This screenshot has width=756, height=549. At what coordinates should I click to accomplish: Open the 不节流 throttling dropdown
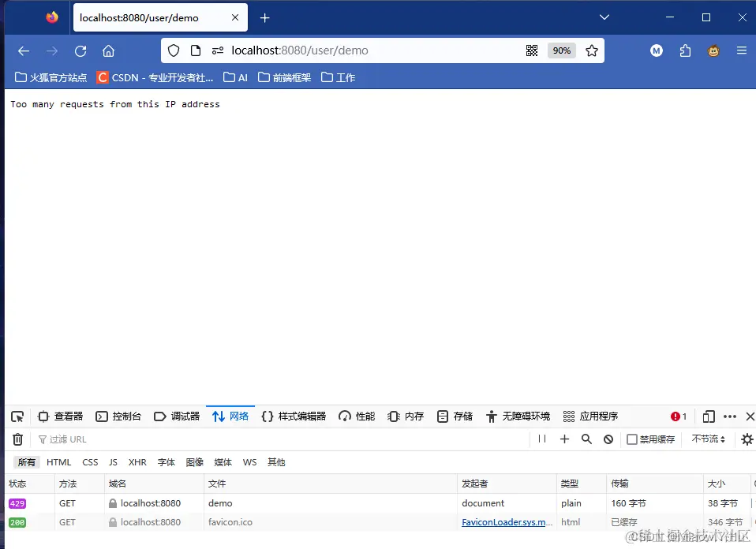(708, 439)
